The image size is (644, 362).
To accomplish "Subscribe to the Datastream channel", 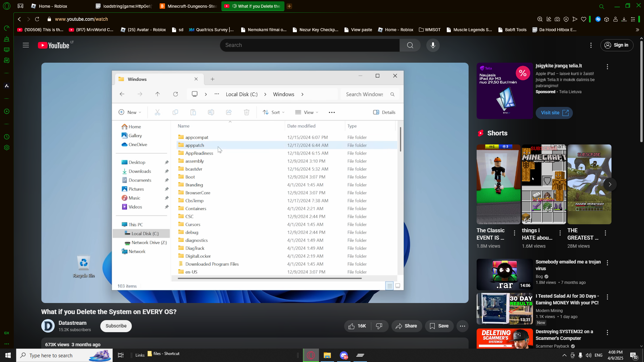I will point(116,326).
